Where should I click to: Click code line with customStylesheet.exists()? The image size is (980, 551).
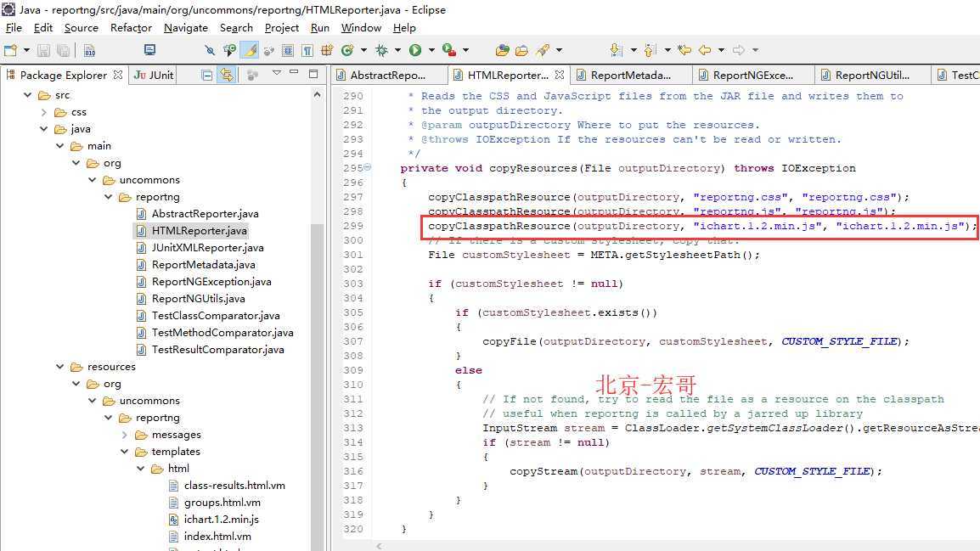pos(556,312)
